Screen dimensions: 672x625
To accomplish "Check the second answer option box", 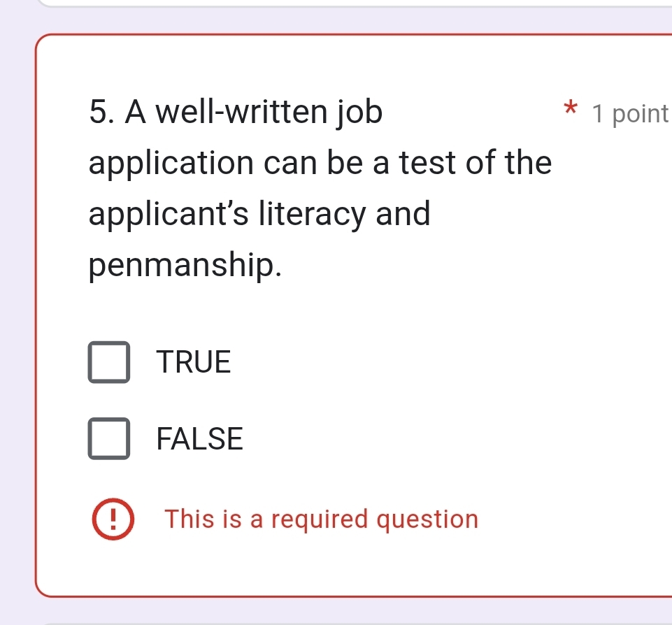I will 109,439.
